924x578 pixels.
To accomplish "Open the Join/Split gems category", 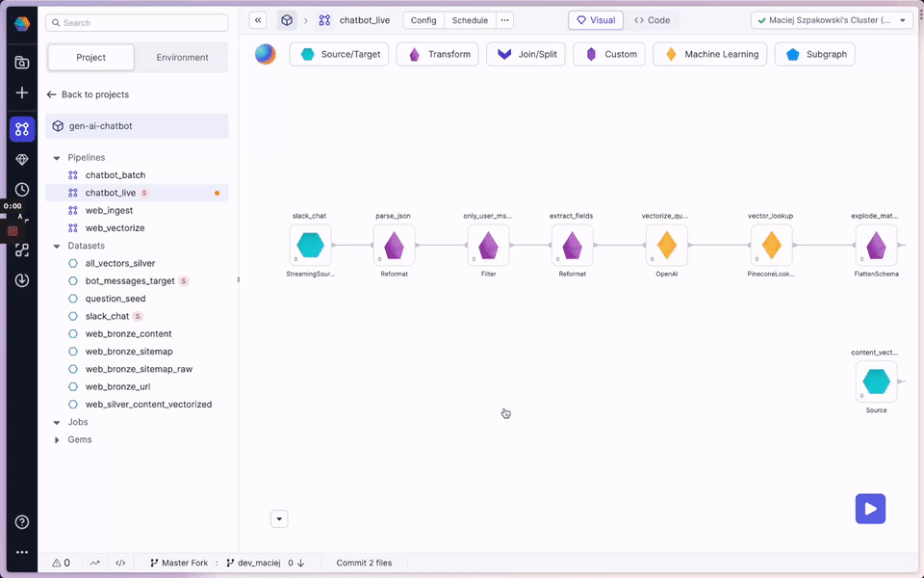I will point(526,54).
